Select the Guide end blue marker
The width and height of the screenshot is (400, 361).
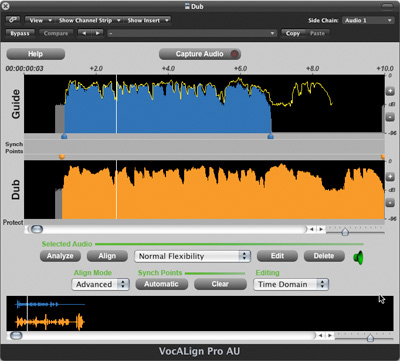pos(271,136)
